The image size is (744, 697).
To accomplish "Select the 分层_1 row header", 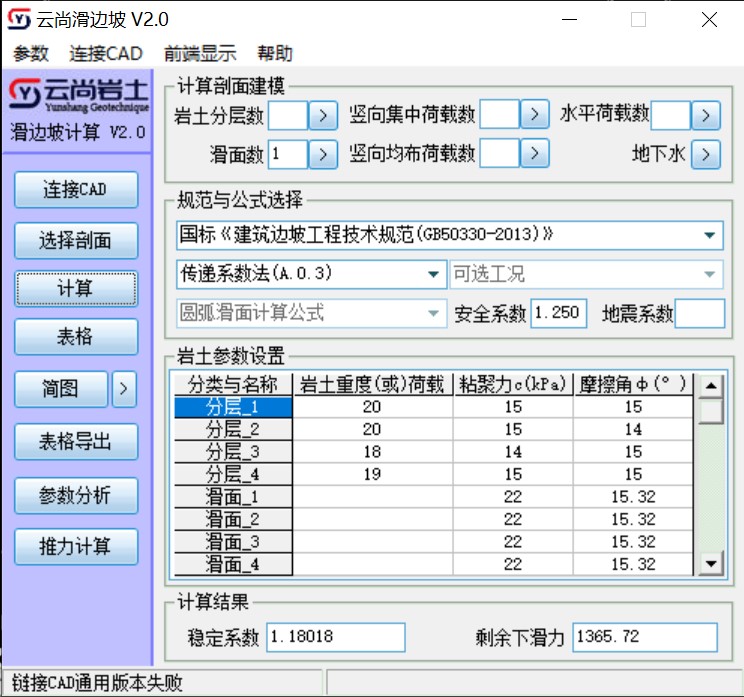I will (x=233, y=407).
